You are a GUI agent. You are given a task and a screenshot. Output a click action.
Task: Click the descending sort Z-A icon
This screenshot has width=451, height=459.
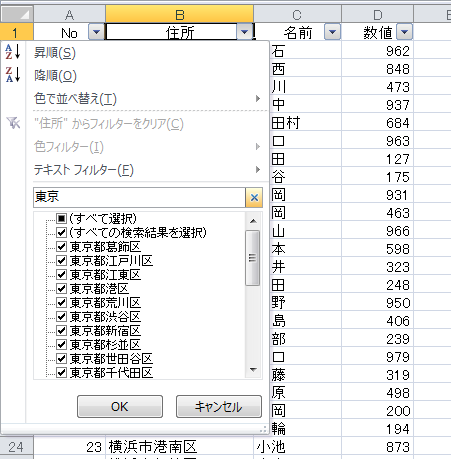point(13,75)
